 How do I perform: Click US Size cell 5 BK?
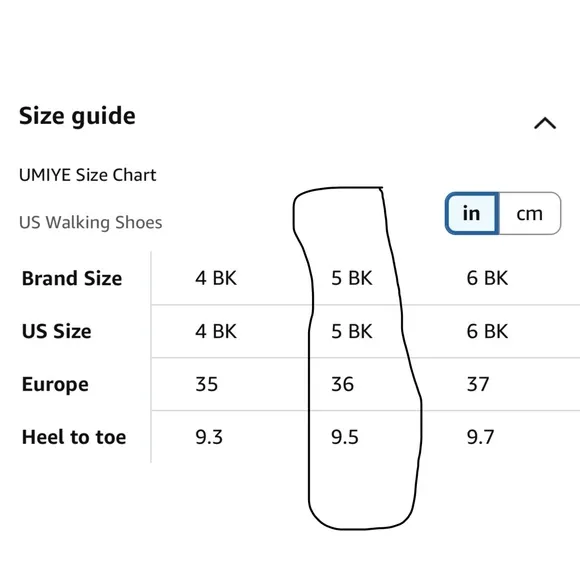(x=352, y=331)
